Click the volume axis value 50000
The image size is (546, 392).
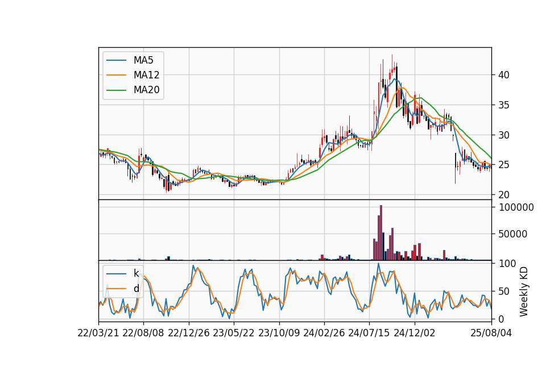coord(512,234)
